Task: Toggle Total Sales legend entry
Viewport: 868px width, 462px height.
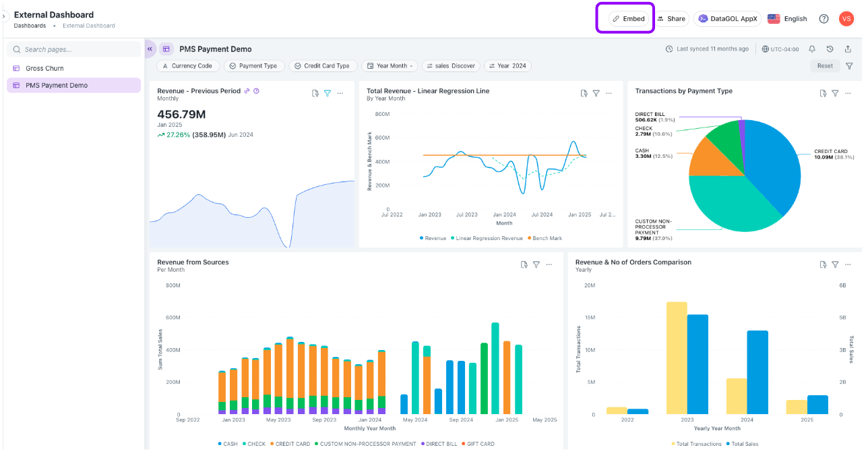Action: pyautogui.click(x=742, y=444)
